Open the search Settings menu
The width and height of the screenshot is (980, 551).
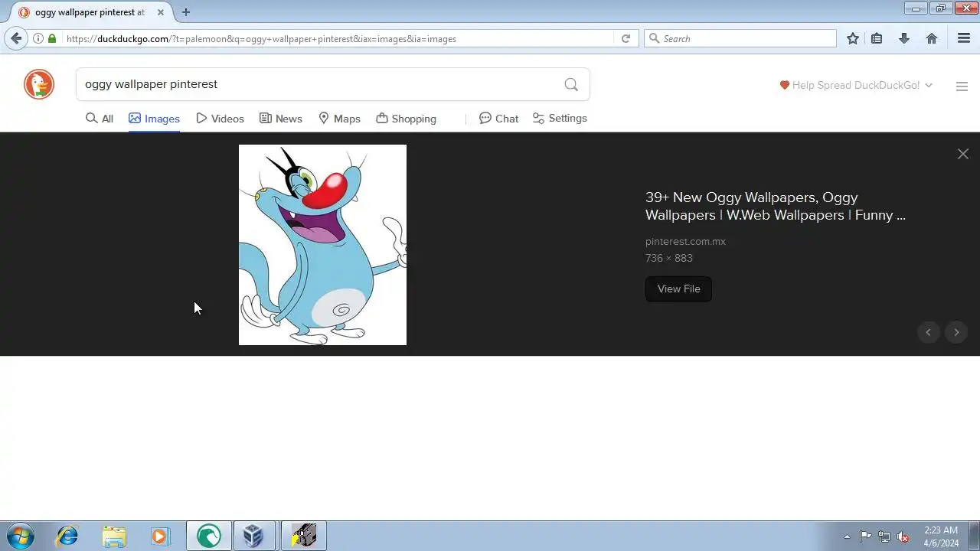coord(560,119)
